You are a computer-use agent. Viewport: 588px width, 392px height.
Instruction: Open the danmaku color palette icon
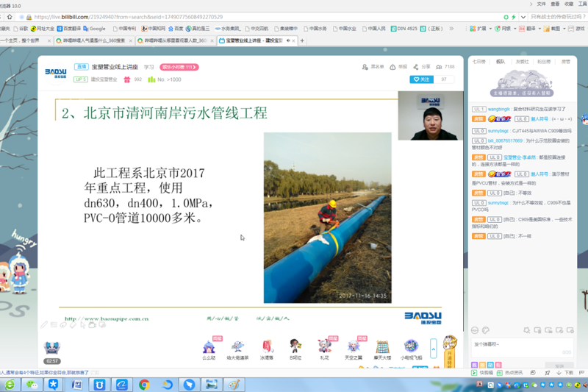486,330
